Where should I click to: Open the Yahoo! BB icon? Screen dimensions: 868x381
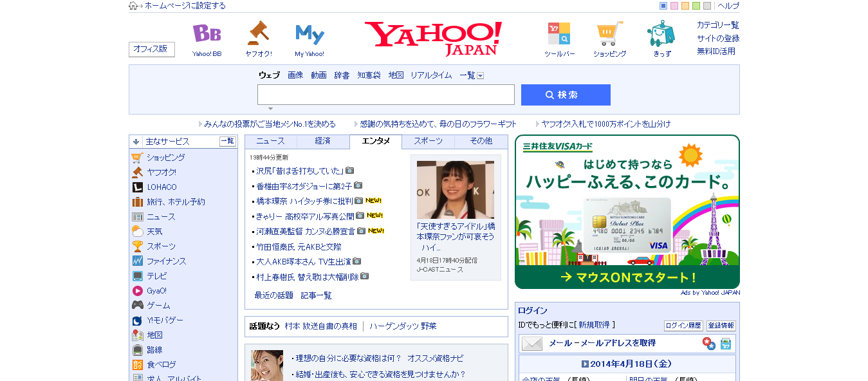point(207,33)
